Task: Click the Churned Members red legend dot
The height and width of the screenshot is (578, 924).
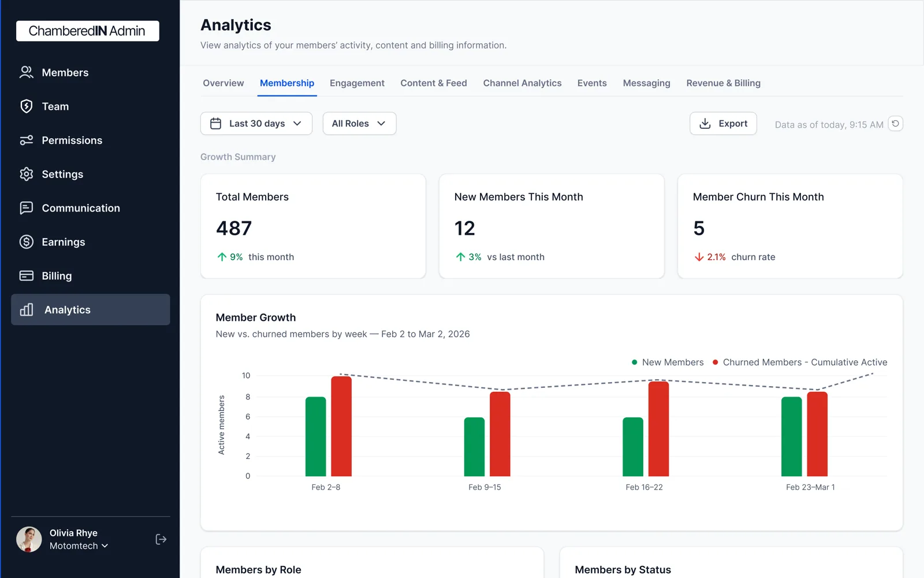Action: pyautogui.click(x=716, y=362)
